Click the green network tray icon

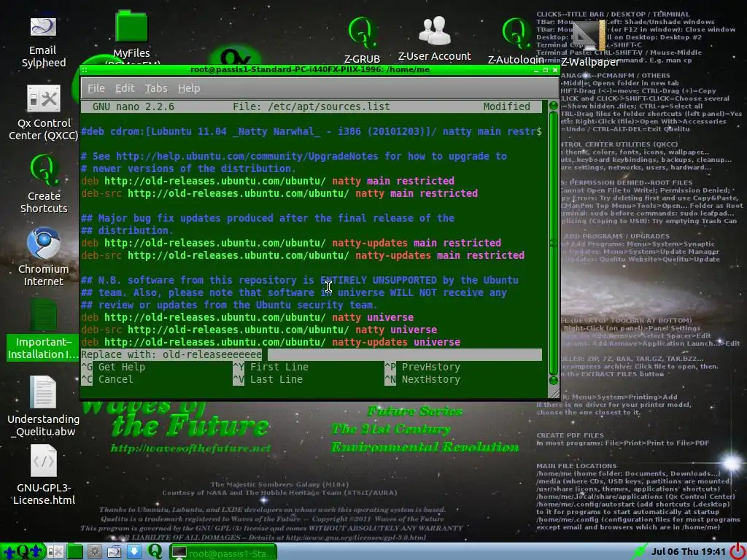click(x=639, y=552)
